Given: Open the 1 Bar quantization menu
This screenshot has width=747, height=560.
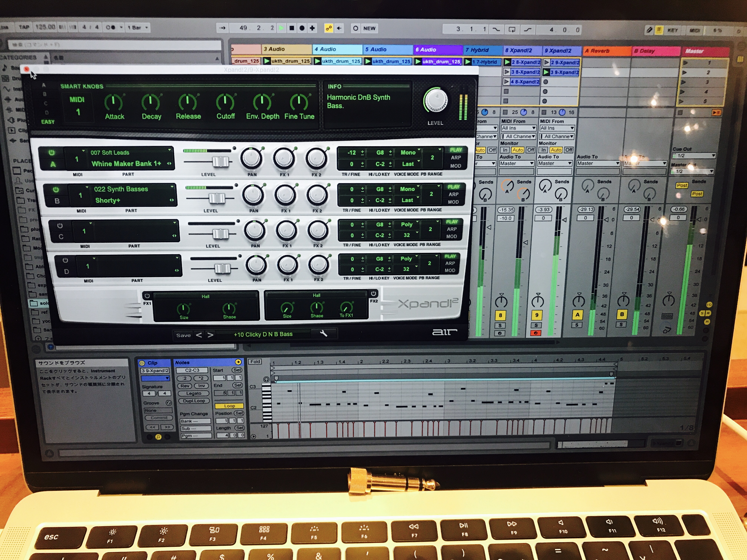Looking at the screenshot, I should coord(138,28).
